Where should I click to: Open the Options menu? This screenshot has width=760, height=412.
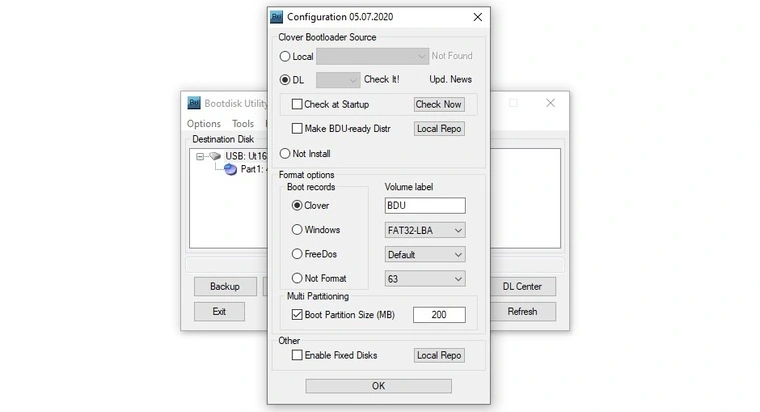[203, 124]
